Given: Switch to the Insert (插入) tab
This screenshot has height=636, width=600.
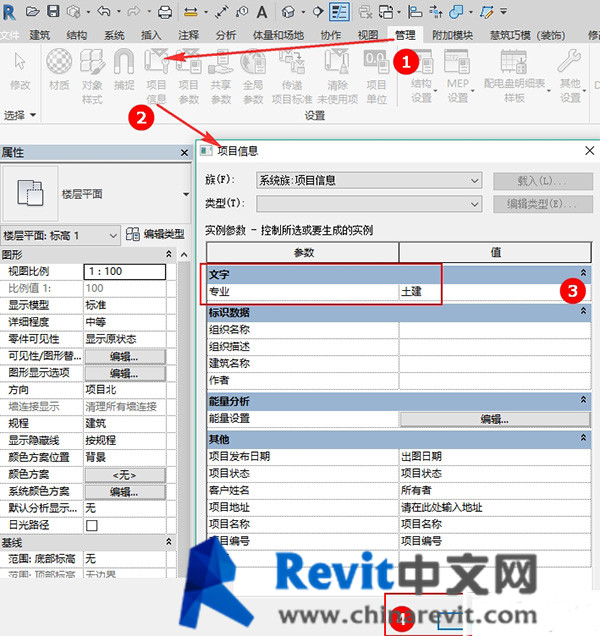Looking at the screenshot, I should [x=151, y=35].
